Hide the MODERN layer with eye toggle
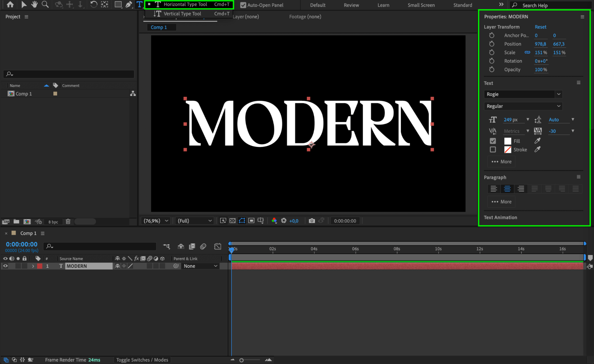 (5, 266)
